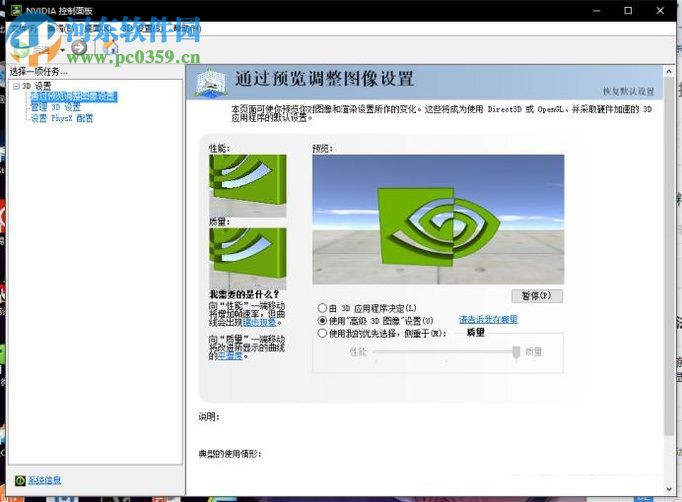Click the page header 3D icon
Image resolution: width=682 pixels, height=502 pixels.
point(211,83)
